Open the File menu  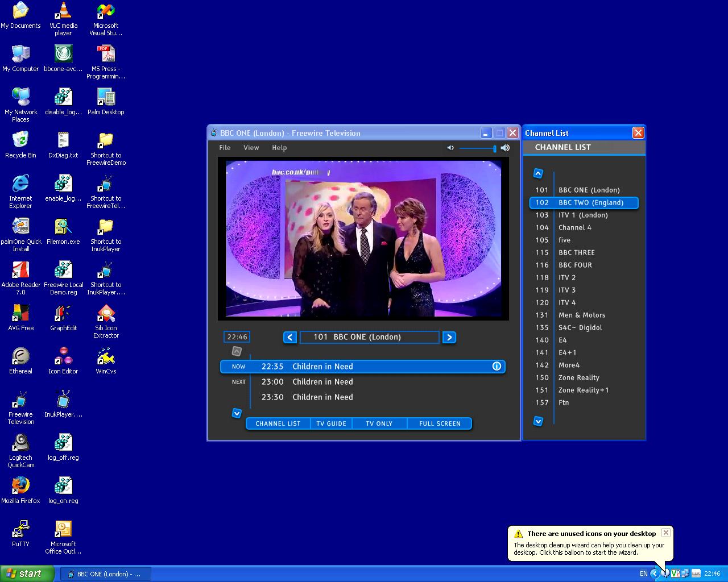pyautogui.click(x=225, y=148)
